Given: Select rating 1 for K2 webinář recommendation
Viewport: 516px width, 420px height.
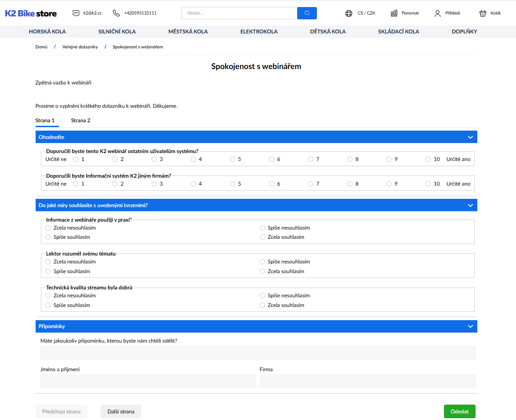Looking at the screenshot, I should (x=76, y=159).
